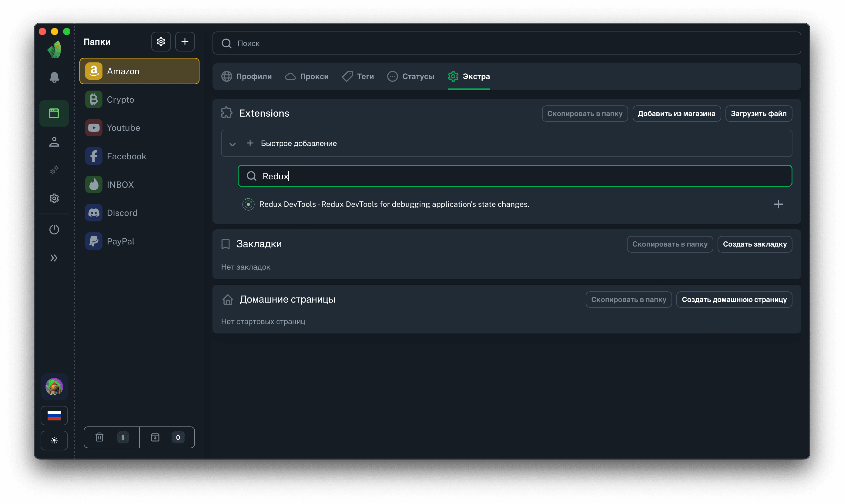844x504 pixels.
Task: Click the top Поиск search field
Action: (507, 44)
